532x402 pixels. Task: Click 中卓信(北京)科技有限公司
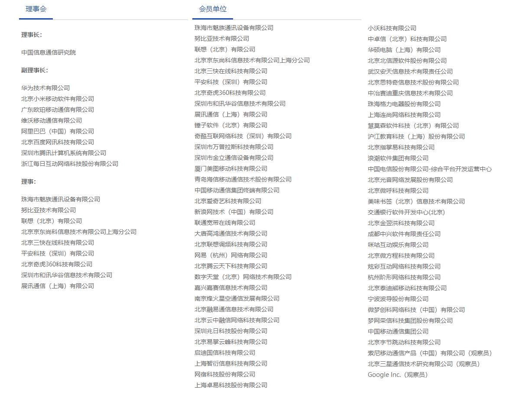pyautogui.click(x=407, y=39)
